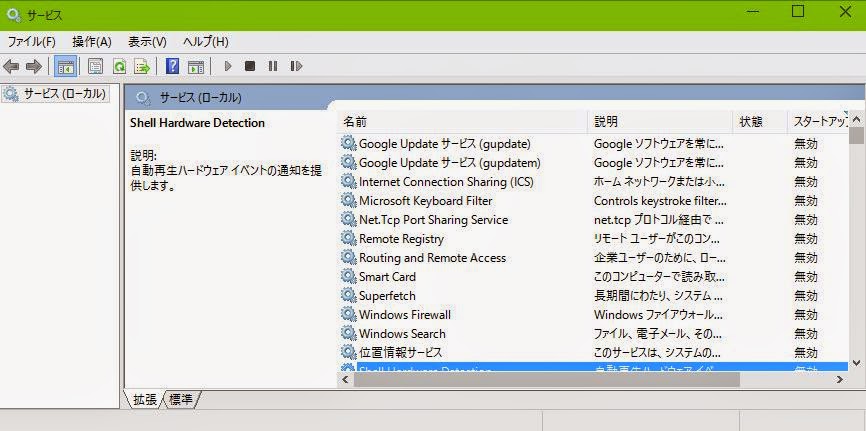Screen dimensions: 866x431
Task: Click the Forward arrow in toolbar
Action: pos(34,67)
